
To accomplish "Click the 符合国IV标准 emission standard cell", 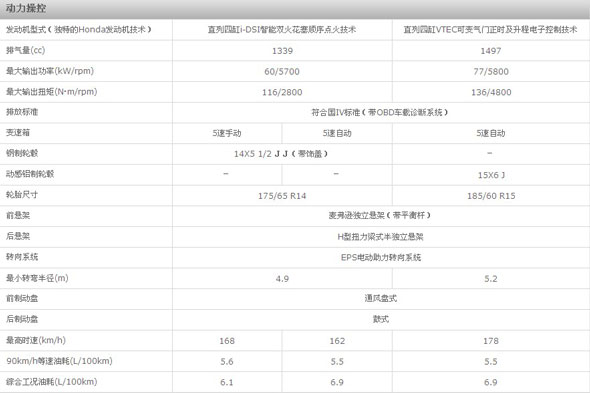I will [380, 112].
